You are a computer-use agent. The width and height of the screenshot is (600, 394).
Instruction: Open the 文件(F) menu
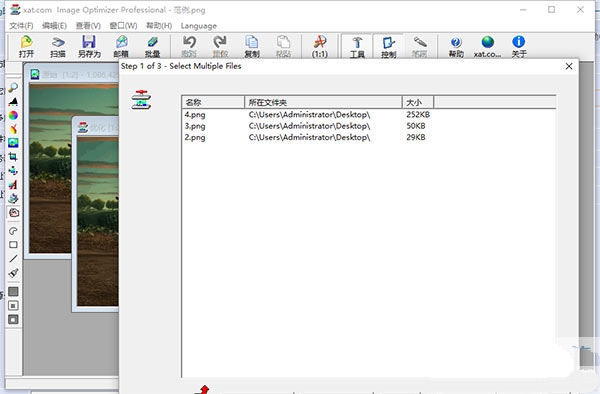pos(21,26)
